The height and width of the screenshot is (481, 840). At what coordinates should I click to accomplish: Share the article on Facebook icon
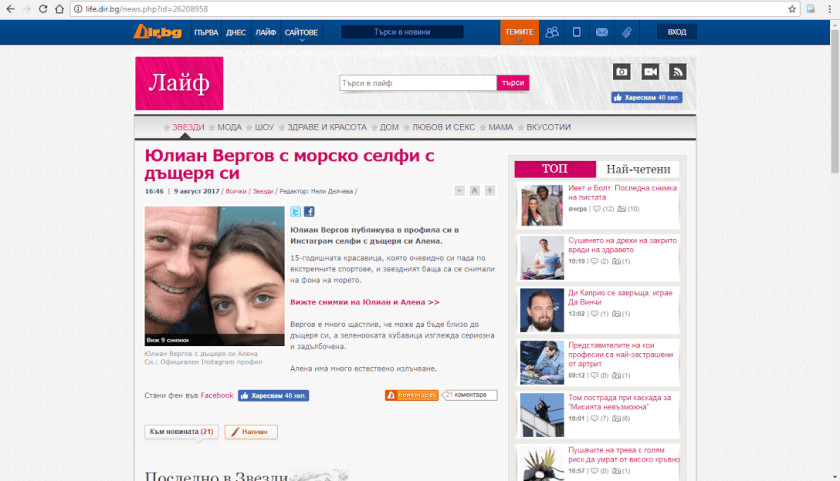(x=309, y=212)
